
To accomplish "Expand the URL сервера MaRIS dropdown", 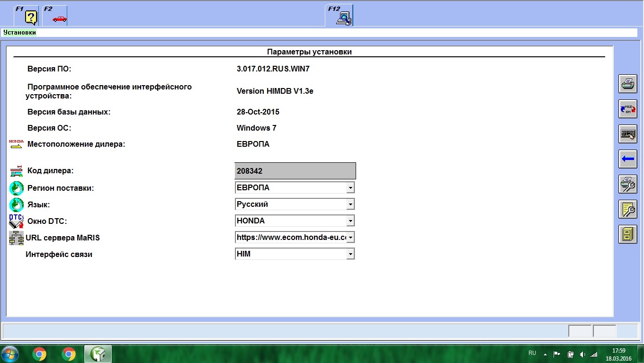I will [x=350, y=238].
